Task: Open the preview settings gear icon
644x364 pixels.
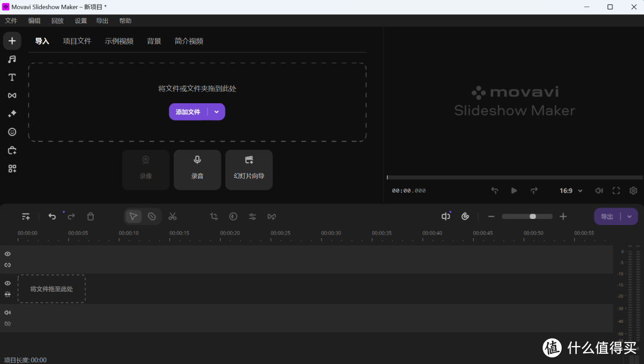Action: [633, 190]
